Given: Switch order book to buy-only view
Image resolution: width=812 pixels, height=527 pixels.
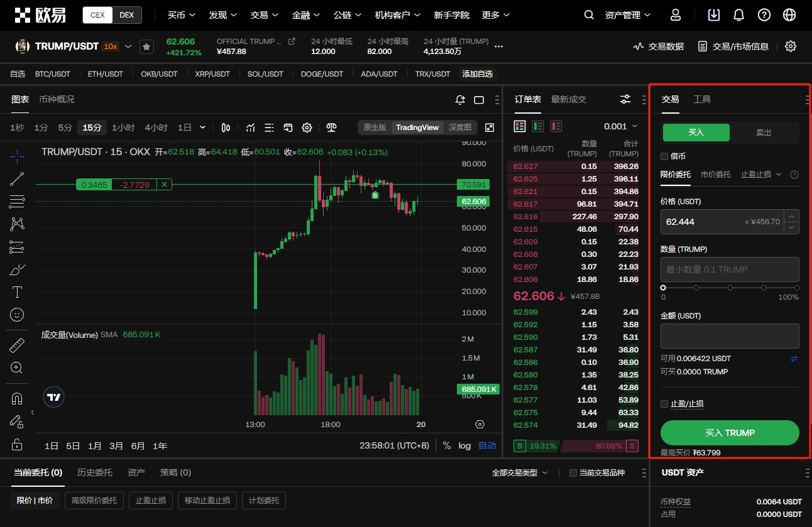Looking at the screenshot, I should click(537, 126).
